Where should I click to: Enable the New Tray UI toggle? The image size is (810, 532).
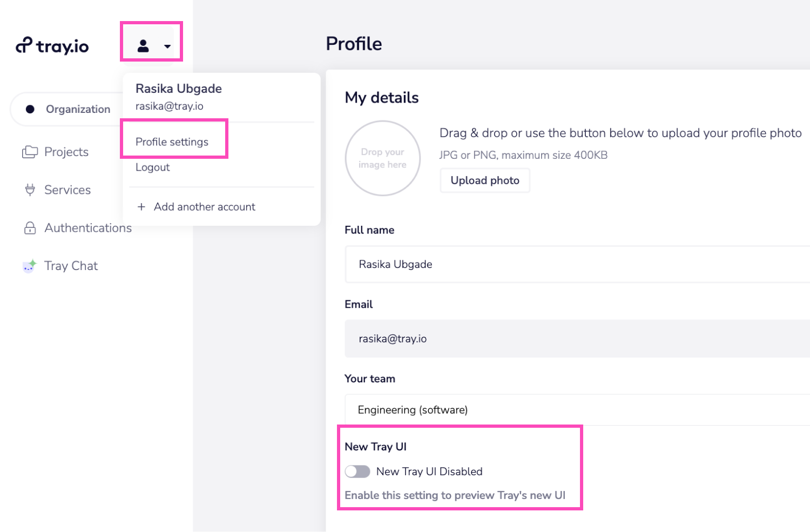(x=357, y=471)
